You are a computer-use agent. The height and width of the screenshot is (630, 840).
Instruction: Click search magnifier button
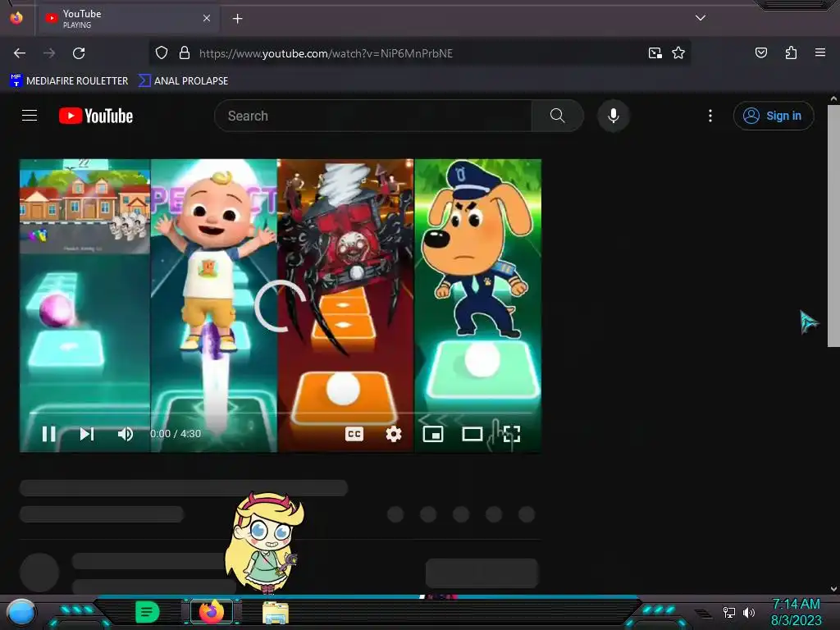pyautogui.click(x=557, y=116)
